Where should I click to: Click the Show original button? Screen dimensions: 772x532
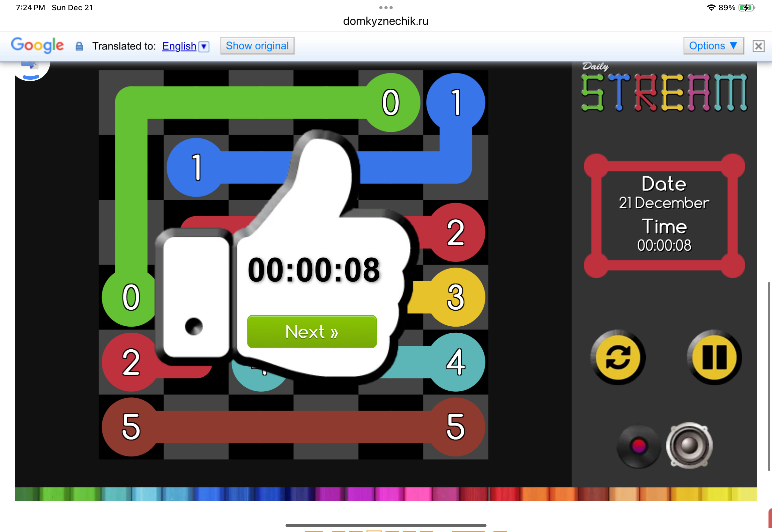click(257, 46)
